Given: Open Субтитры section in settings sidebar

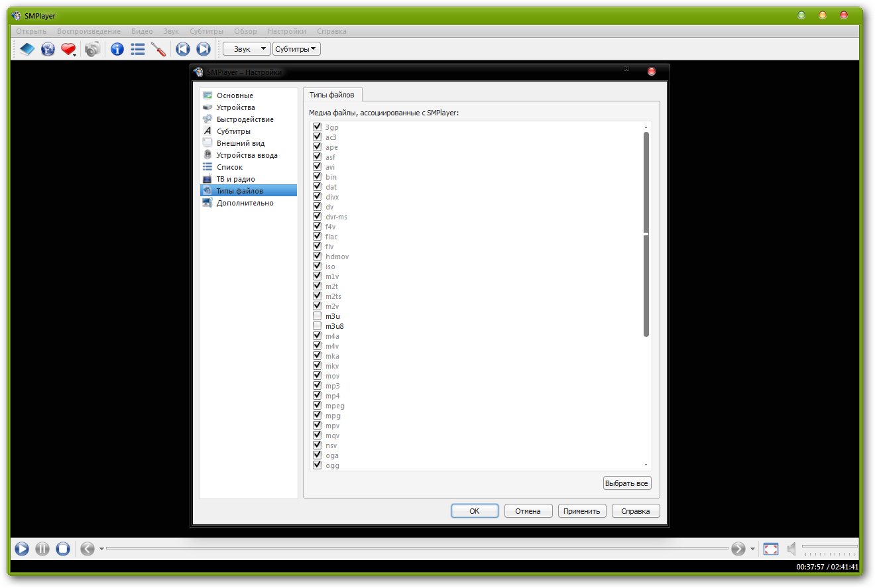Looking at the screenshot, I should [x=249, y=131].
